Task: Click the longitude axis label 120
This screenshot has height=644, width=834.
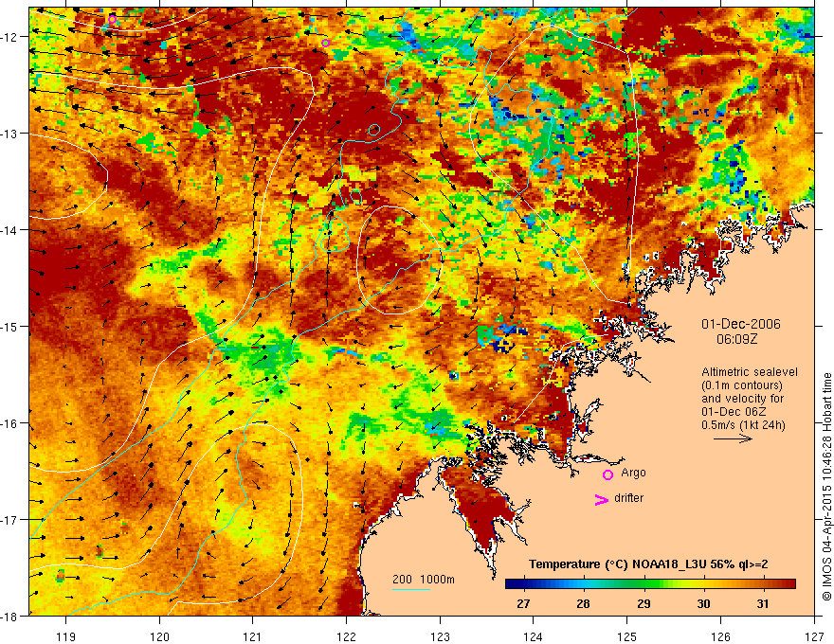Action: [x=159, y=636]
